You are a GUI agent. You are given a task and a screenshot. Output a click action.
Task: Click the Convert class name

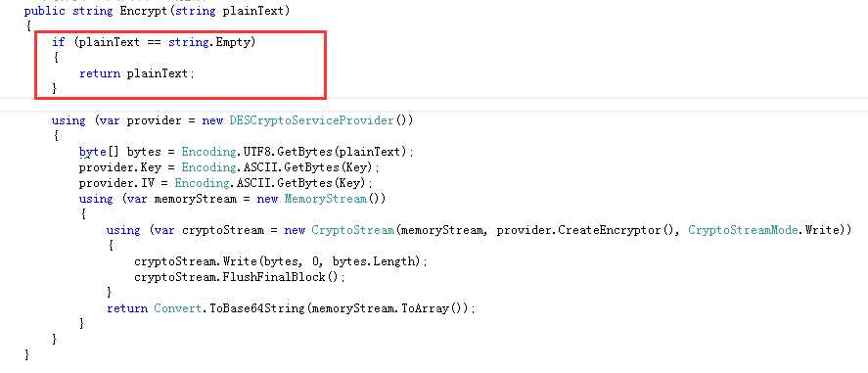[x=178, y=308]
